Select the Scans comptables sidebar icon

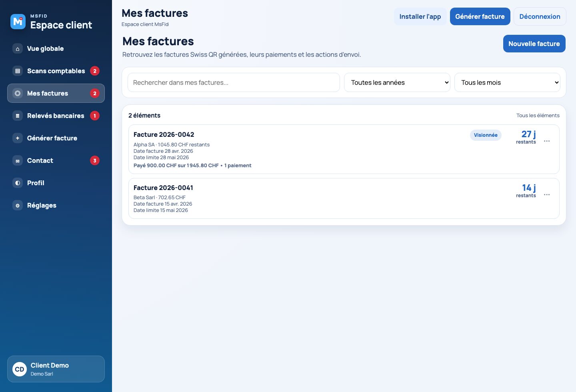click(18, 71)
